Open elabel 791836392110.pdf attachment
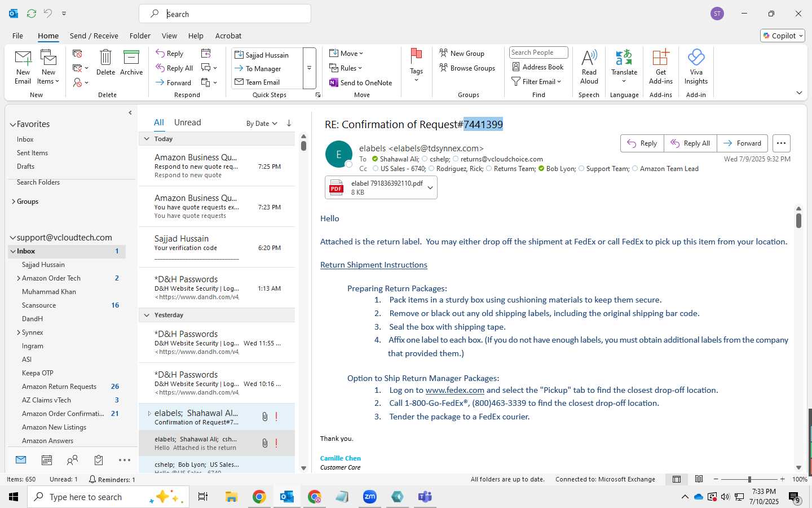The height and width of the screenshot is (508, 812). coord(375,187)
